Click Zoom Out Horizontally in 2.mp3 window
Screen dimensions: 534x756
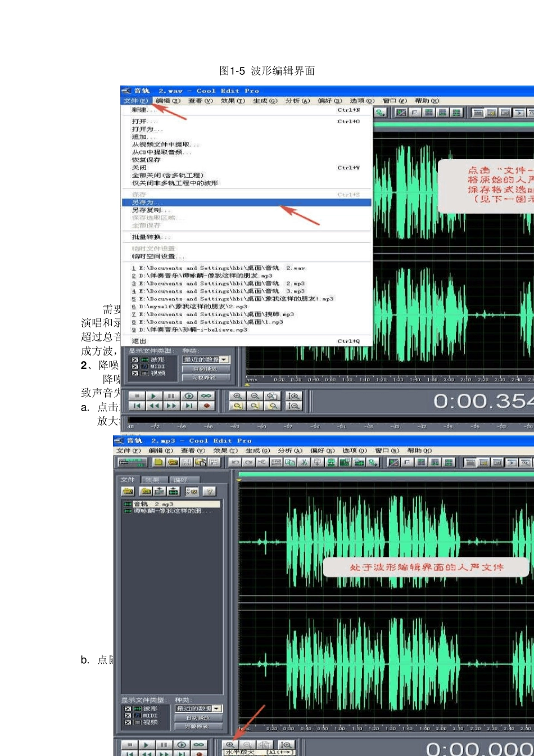247,744
